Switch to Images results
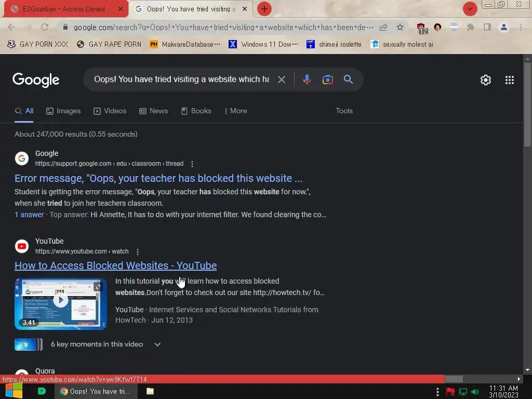532x399 pixels. 63,111
